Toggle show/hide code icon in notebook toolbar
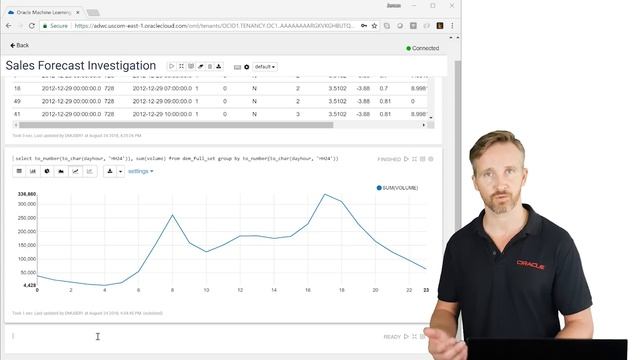640x360 pixels. 181,67
